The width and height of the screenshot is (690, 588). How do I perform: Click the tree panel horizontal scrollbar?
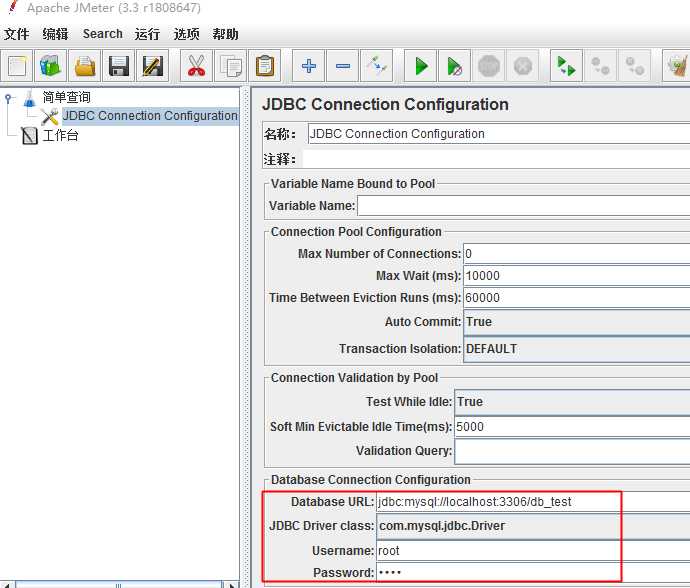(119, 585)
